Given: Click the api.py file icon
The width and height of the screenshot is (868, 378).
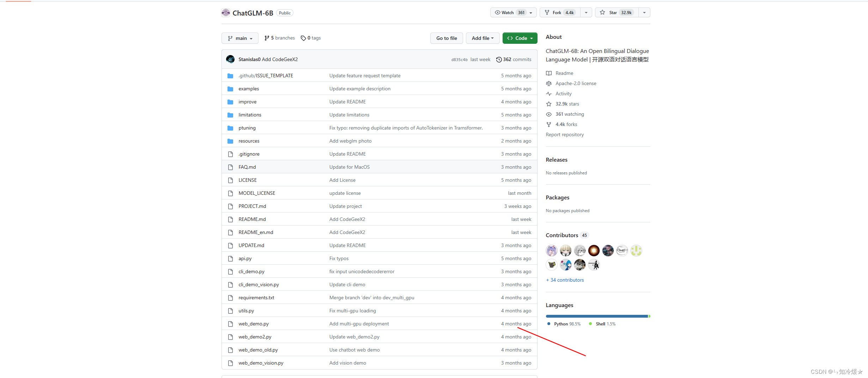Looking at the screenshot, I should pyautogui.click(x=230, y=259).
